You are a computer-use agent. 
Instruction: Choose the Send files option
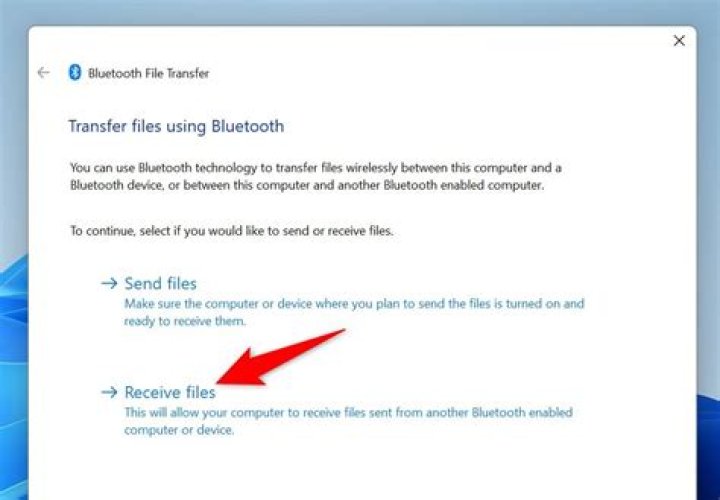[x=160, y=283]
